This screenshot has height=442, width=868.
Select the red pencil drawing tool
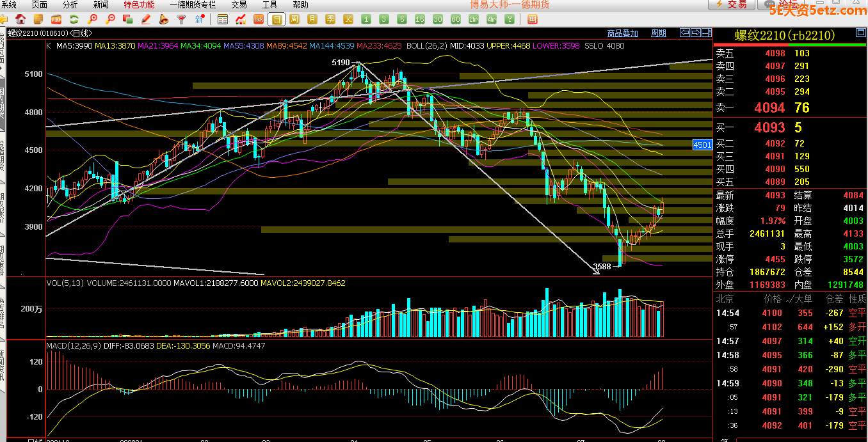146,19
